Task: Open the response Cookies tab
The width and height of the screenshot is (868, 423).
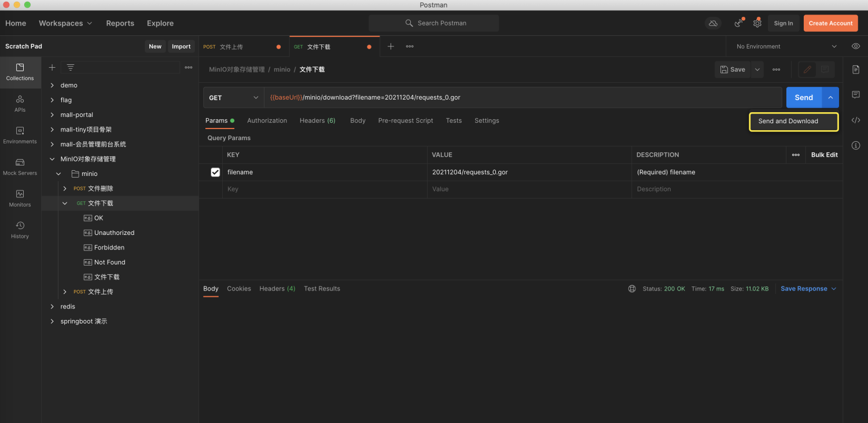Action: (x=239, y=289)
